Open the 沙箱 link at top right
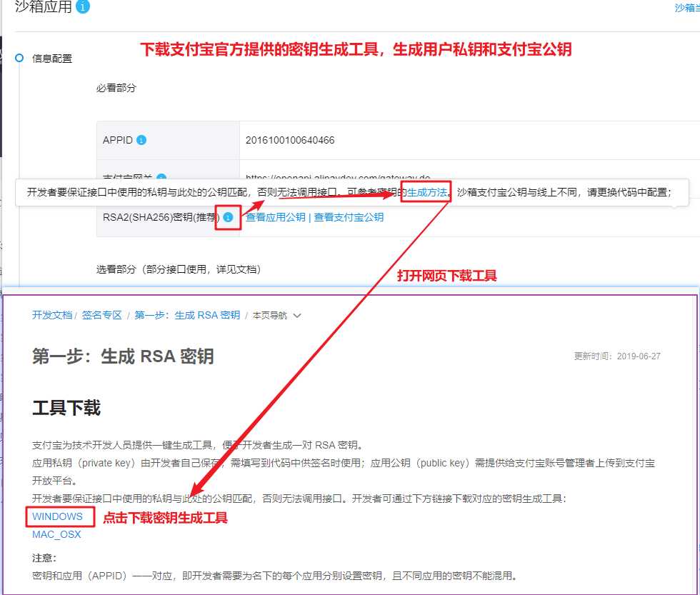 pyautogui.click(x=687, y=8)
